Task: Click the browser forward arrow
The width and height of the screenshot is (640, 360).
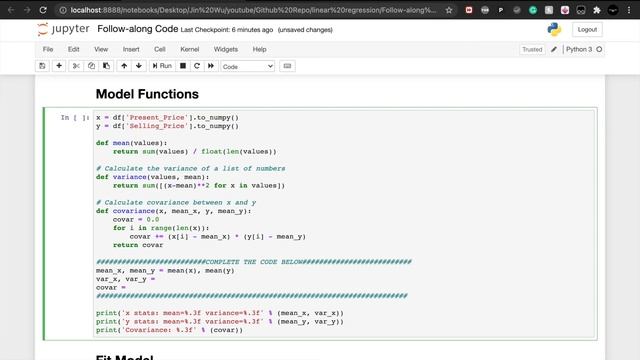Action: [x=27, y=10]
